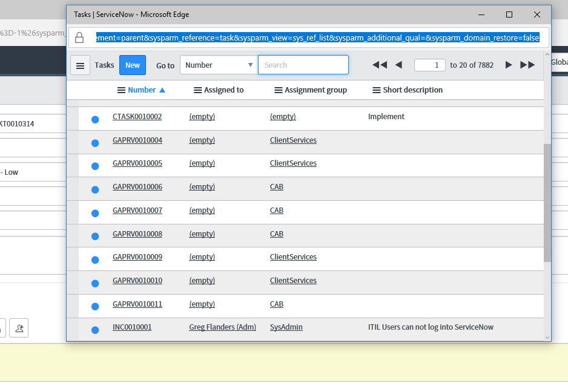Click the address bar lock icon
Viewport: 568px width, 392px height.
79,38
